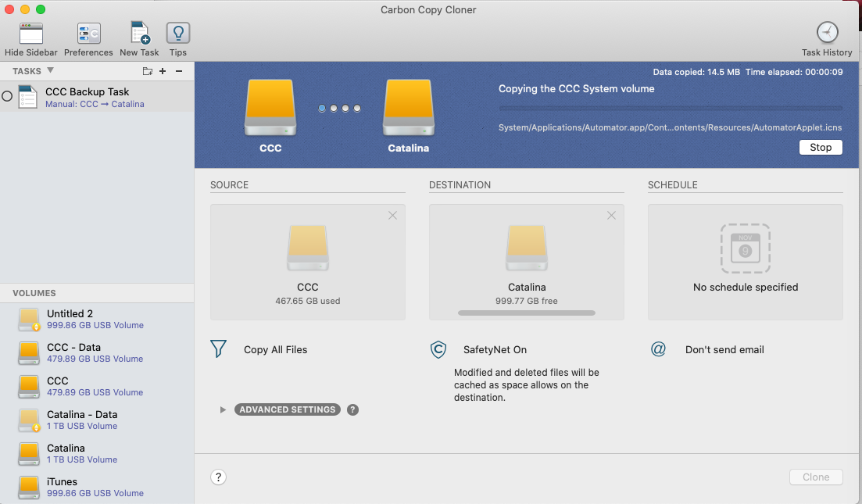Click the AutomatorApplet.icns file path

pyautogui.click(x=670, y=127)
